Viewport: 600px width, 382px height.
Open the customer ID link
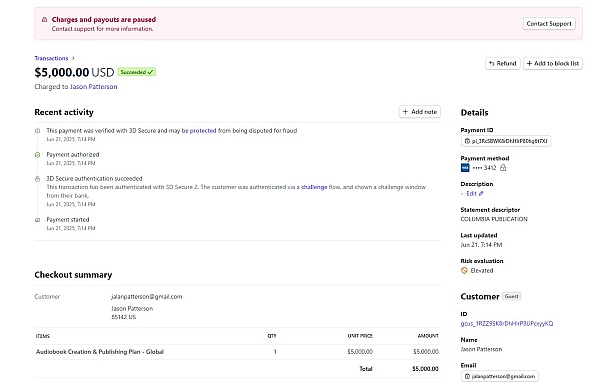pyautogui.click(x=507, y=324)
